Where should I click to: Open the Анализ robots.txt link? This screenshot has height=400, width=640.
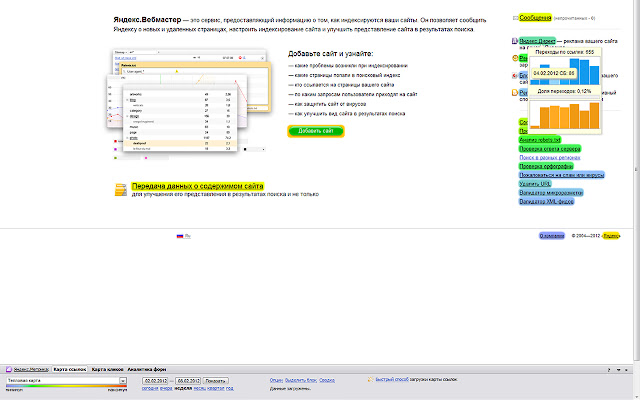pyautogui.click(x=540, y=140)
